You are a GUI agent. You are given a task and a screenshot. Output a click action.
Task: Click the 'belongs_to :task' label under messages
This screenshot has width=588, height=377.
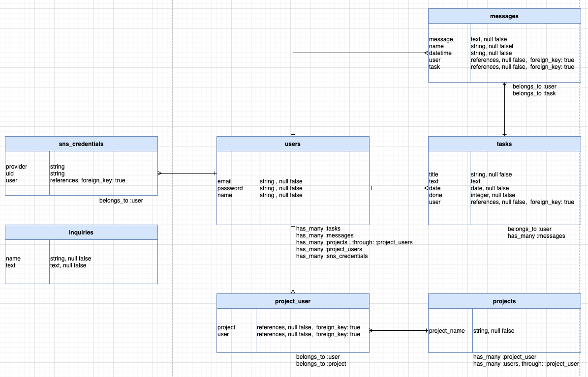[534, 93]
